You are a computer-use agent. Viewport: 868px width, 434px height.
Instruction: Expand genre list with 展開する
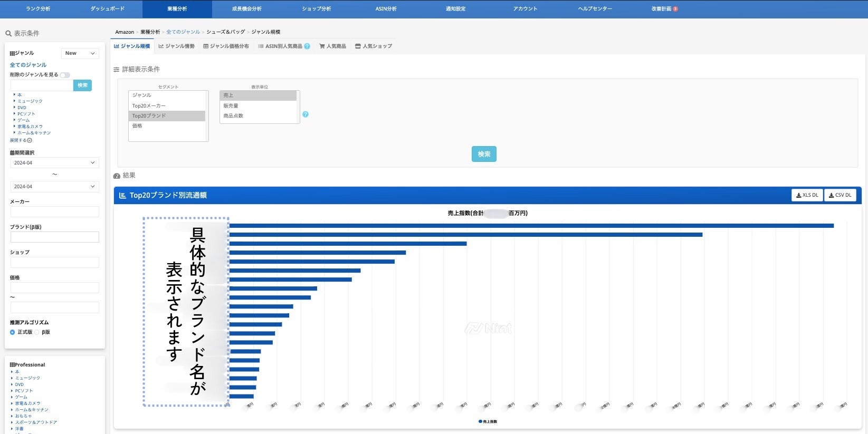(21, 140)
